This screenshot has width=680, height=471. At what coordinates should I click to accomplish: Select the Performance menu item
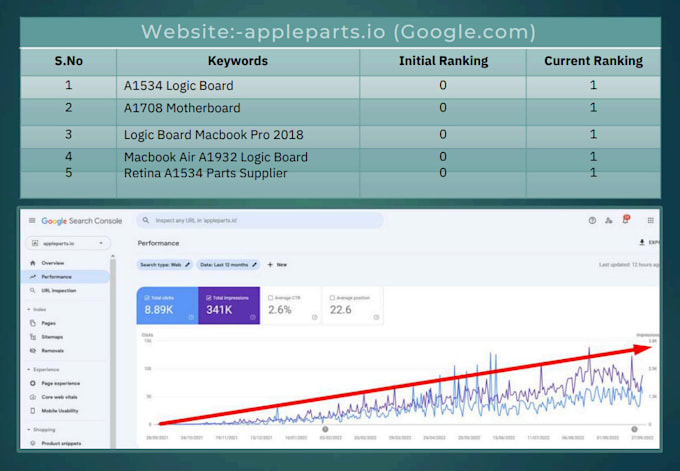65,277
